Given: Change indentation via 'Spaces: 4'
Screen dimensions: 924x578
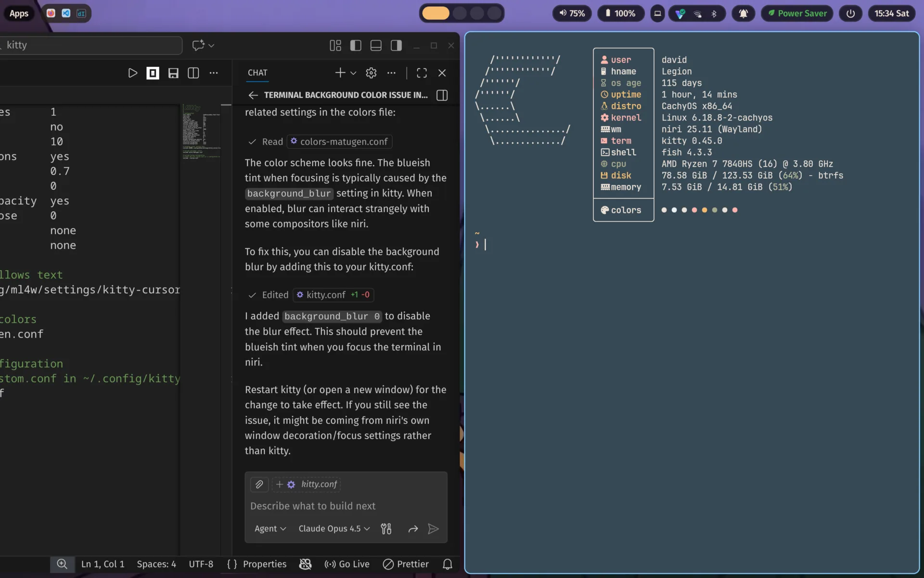Looking at the screenshot, I should pyautogui.click(x=156, y=564).
